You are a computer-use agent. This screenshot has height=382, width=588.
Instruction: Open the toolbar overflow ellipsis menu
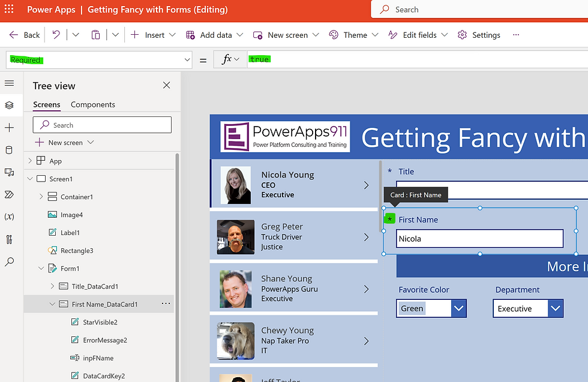[x=516, y=35]
